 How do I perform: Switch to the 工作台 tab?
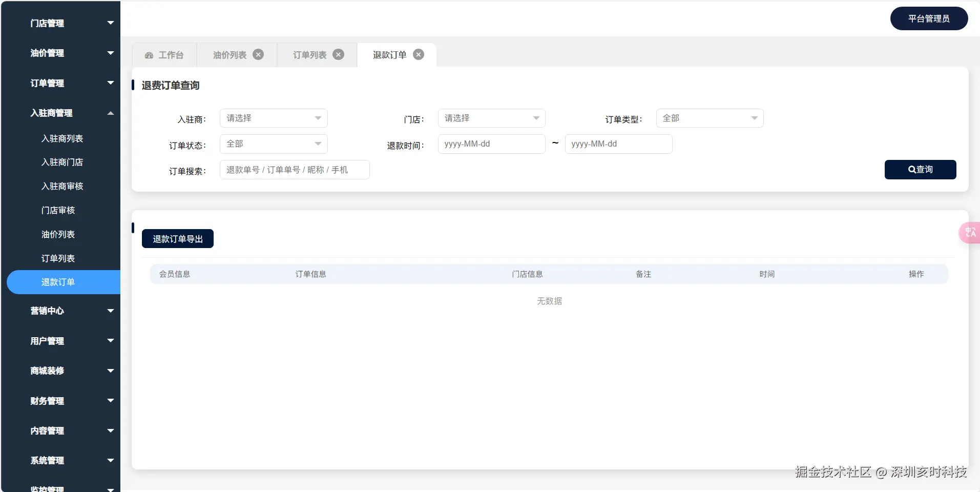click(x=164, y=55)
